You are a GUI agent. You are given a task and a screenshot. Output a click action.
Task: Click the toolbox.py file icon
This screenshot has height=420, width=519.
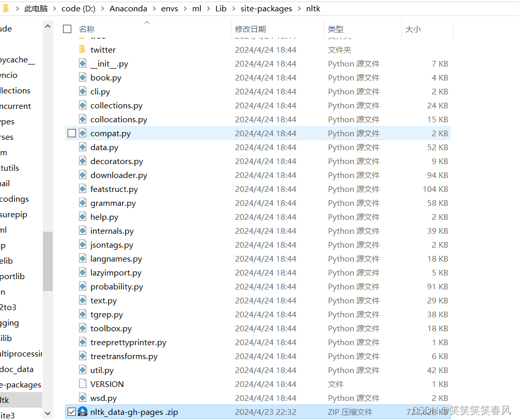click(x=83, y=328)
